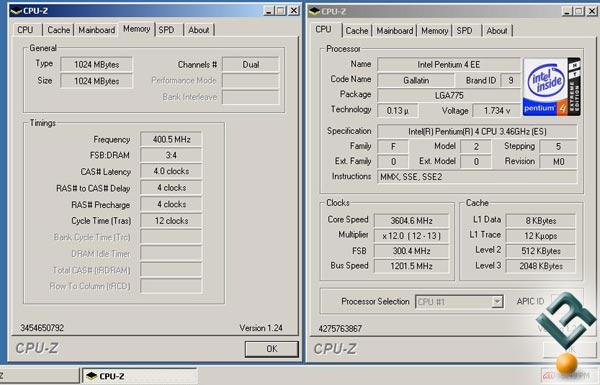Click RAS# Precharge 4 clocks field

171,204
